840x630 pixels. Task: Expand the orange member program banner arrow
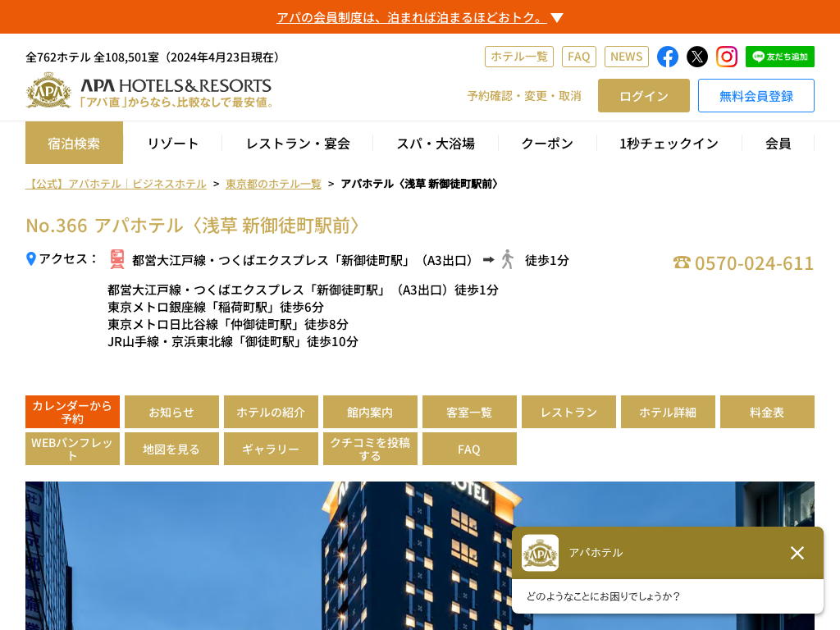coord(557,18)
